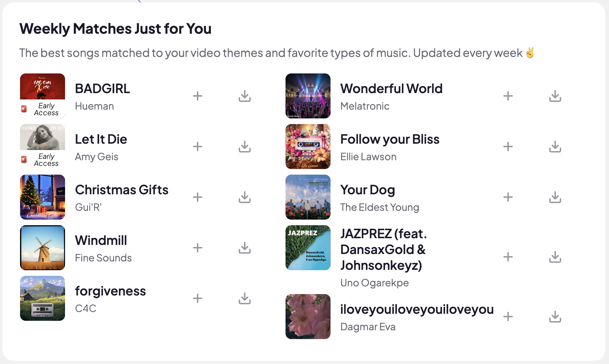Download Christmas Gifts by Gui'R'
The image size is (609, 364).
click(x=245, y=197)
